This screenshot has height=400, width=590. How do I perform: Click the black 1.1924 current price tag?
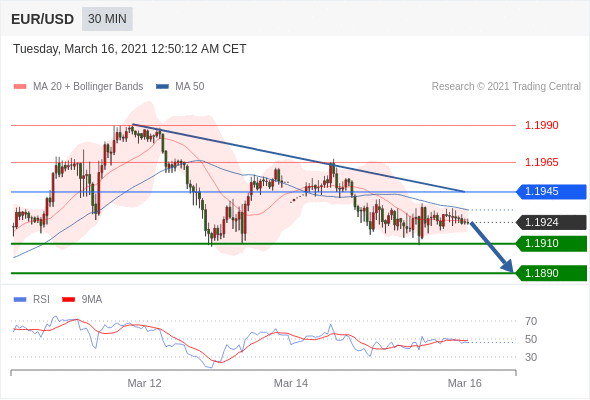[551, 222]
